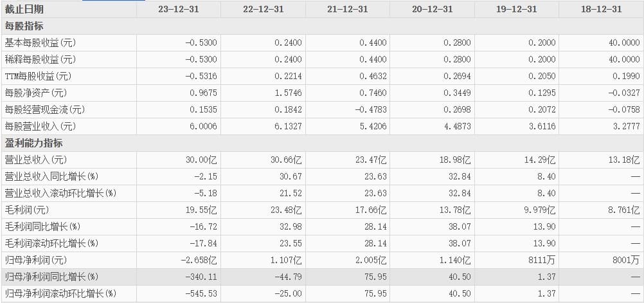Select the 每股指标 section heading
644x303 pixels.
click(24, 26)
